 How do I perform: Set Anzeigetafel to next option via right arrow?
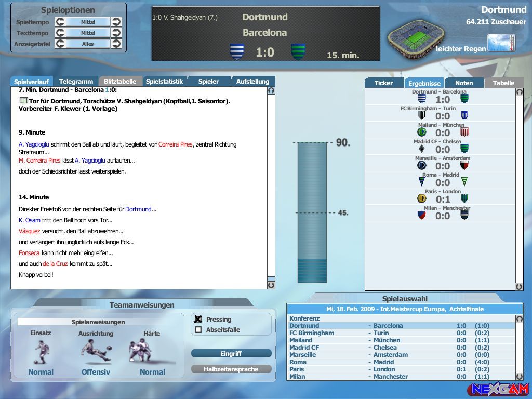116,44
